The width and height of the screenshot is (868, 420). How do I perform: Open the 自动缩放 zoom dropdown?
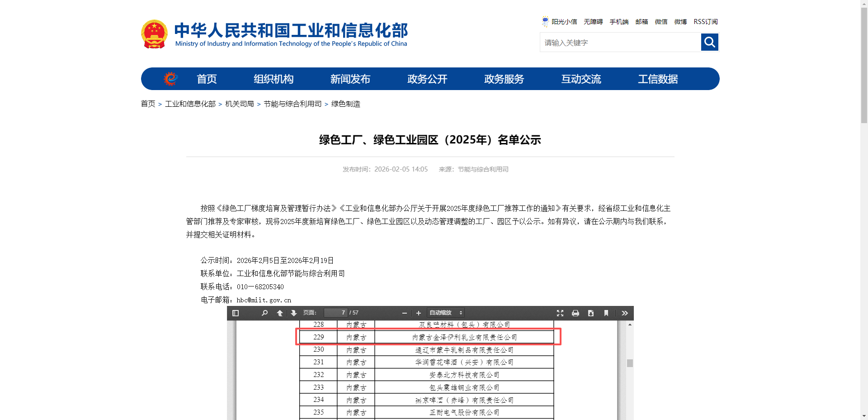(x=446, y=313)
